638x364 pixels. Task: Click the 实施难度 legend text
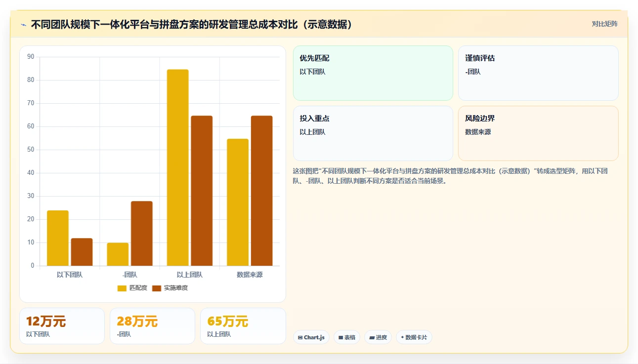(176, 288)
